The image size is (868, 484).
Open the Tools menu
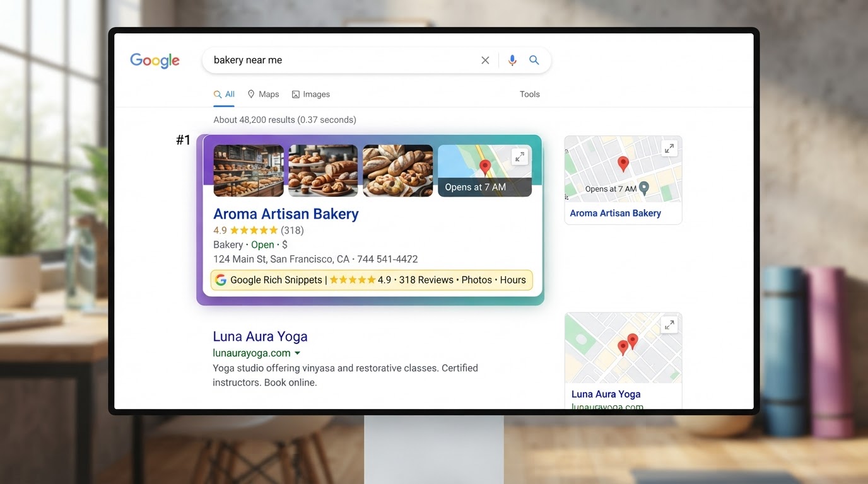click(530, 95)
